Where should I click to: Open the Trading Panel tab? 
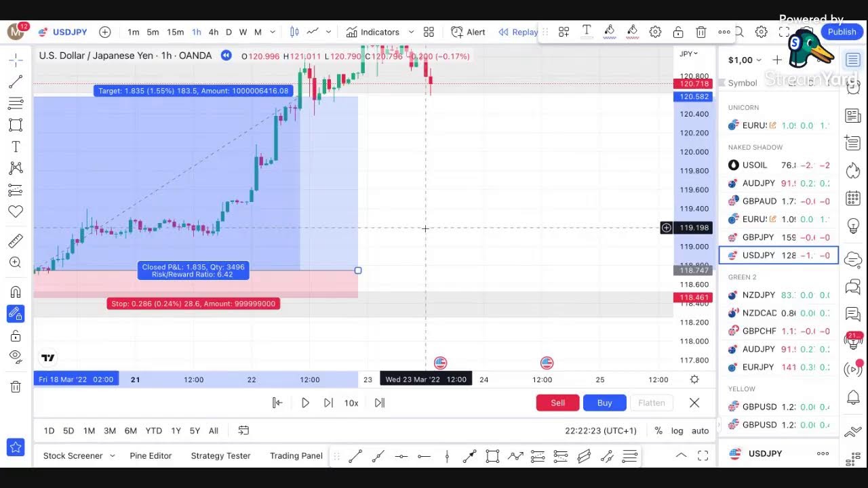point(296,455)
